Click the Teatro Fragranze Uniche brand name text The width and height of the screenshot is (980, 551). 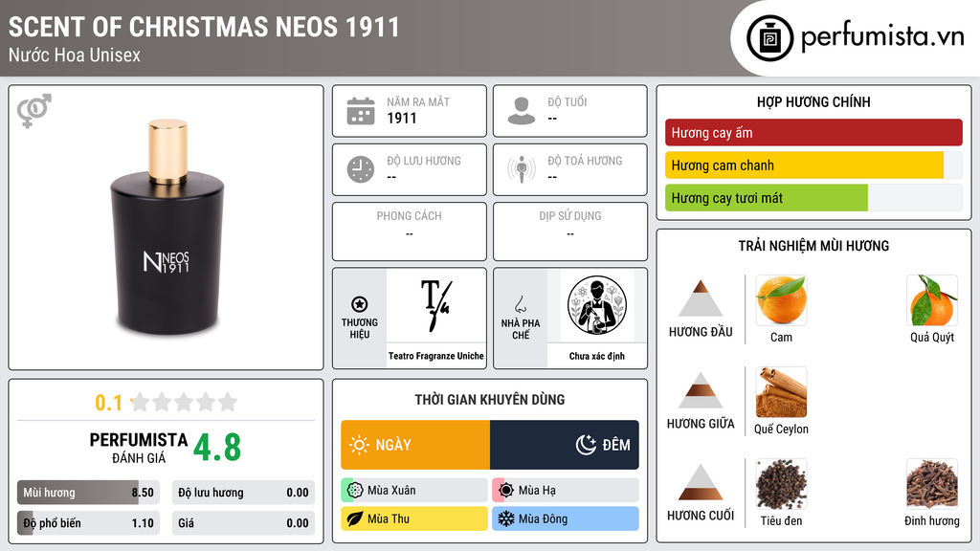tap(436, 356)
